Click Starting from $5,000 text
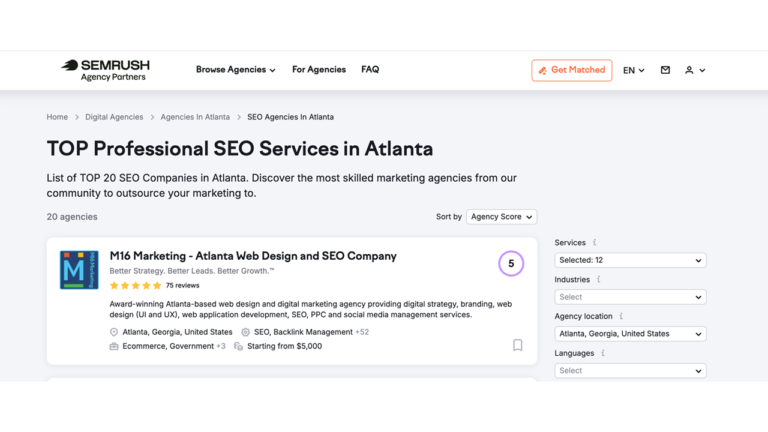 click(x=285, y=346)
